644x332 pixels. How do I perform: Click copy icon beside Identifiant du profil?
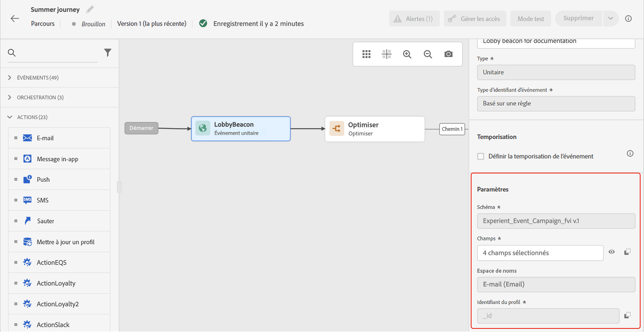(627, 315)
